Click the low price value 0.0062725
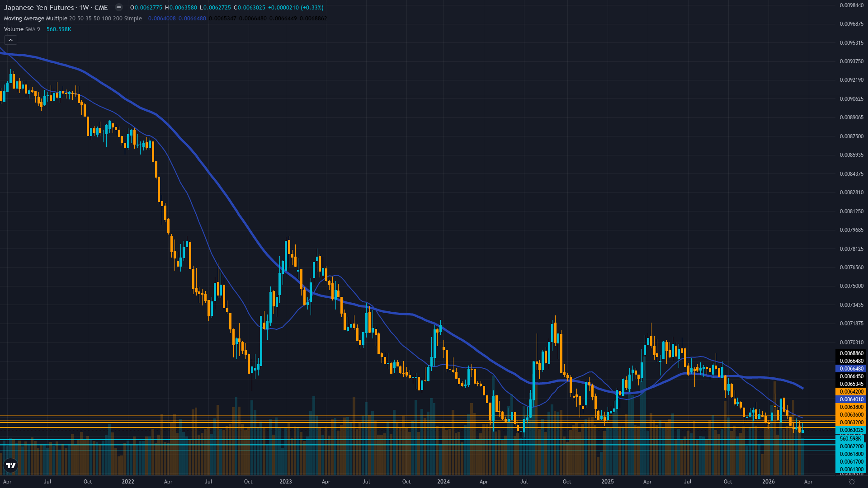Viewport: 868px width, 488px height. pyautogui.click(x=217, y=8)
